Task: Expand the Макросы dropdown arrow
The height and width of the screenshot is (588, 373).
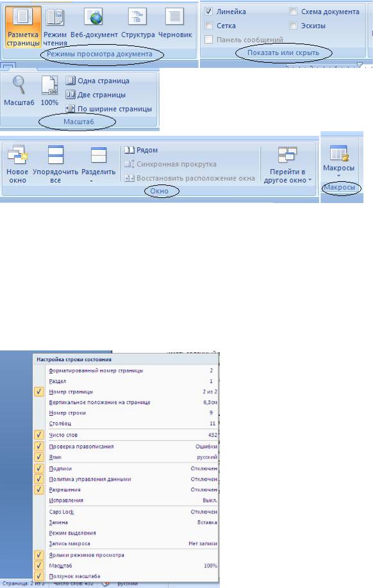Action: pyautogui.click(x=339, y=176)
